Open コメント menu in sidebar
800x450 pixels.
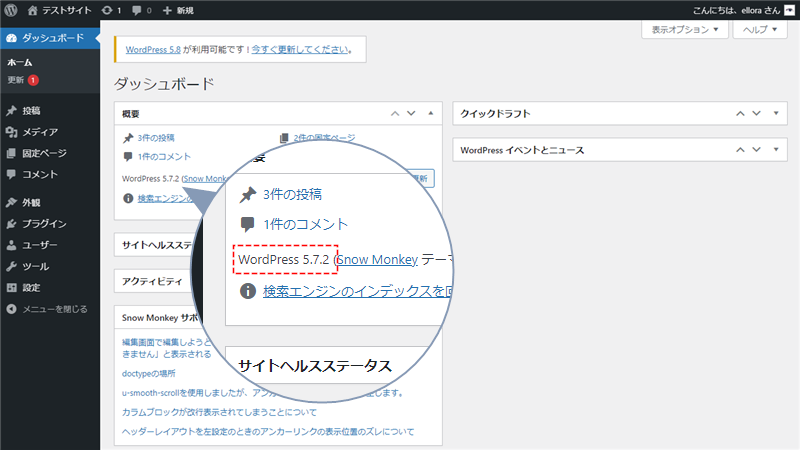(50, 174)
